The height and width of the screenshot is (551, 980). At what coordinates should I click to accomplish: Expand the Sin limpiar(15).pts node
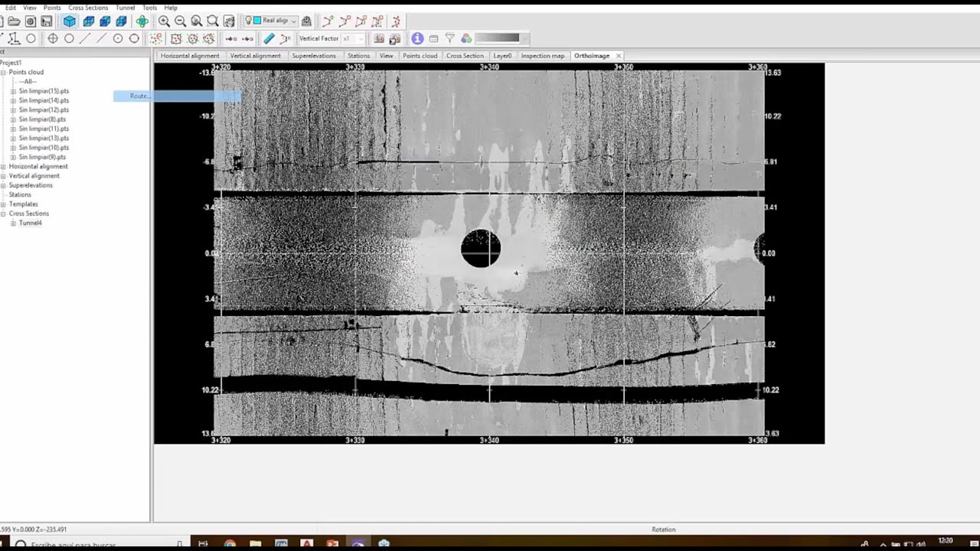13,91
